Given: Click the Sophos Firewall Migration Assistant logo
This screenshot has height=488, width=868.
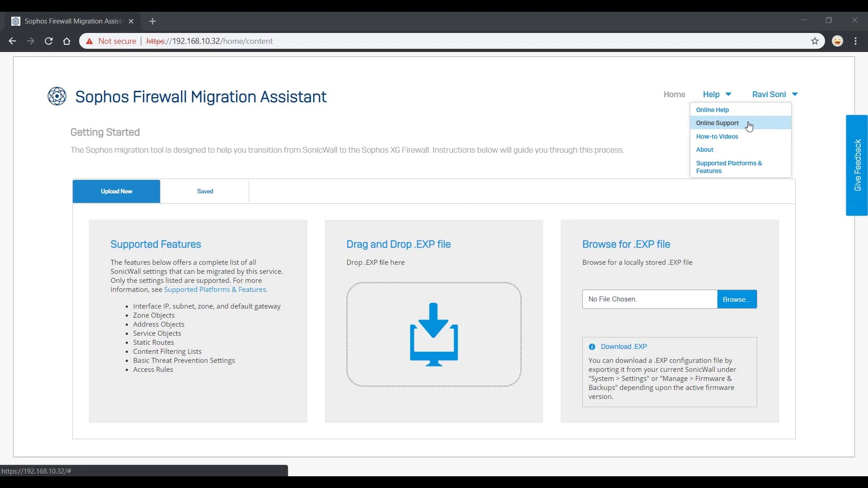Looking at the screenshot, I should pos(57,96).
